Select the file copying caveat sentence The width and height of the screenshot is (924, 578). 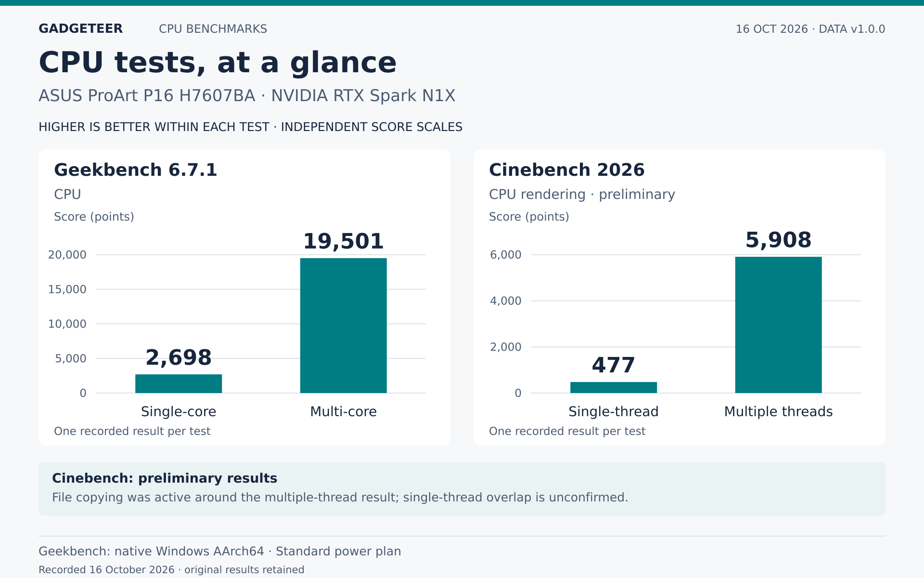[340, 498]
